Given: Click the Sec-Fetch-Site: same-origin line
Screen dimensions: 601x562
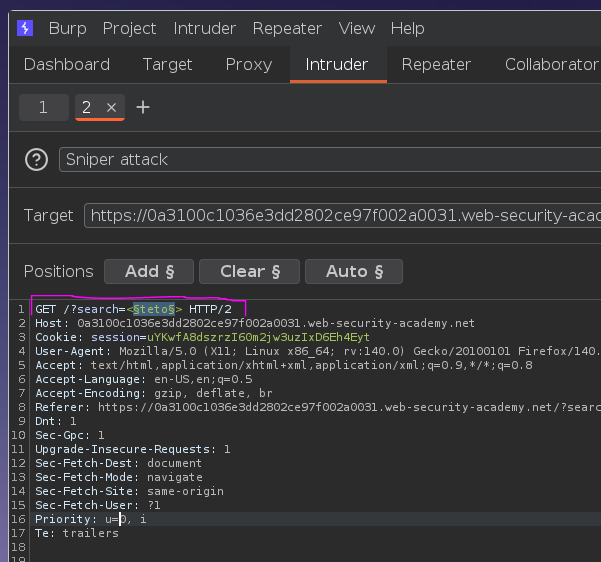Looking at the screenshot, I should click(x=129, y=491).
